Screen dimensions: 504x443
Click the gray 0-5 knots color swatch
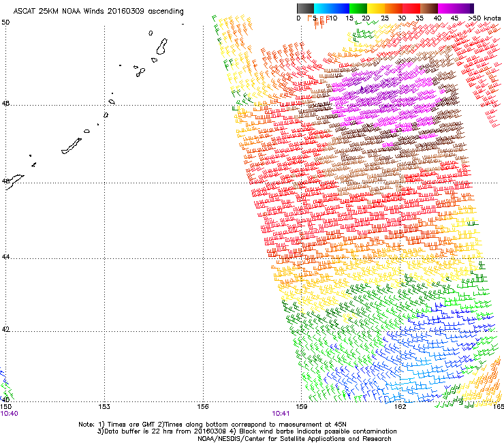(x=305, y=8)
